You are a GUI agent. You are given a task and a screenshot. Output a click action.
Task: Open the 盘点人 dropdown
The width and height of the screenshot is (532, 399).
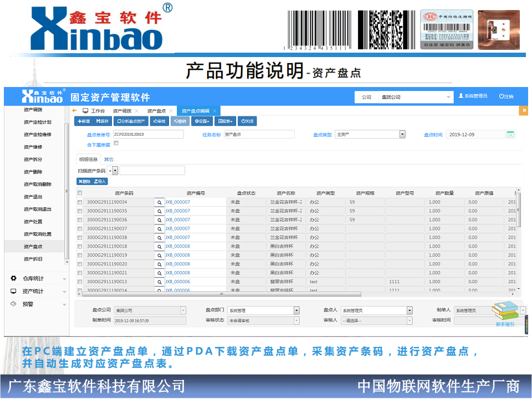coord(410,310)
